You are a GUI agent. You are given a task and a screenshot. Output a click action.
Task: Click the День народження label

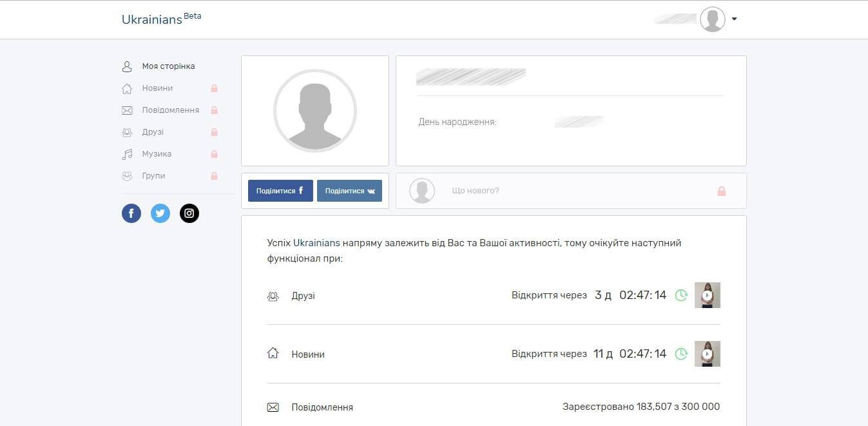click(x=458, y=122)
